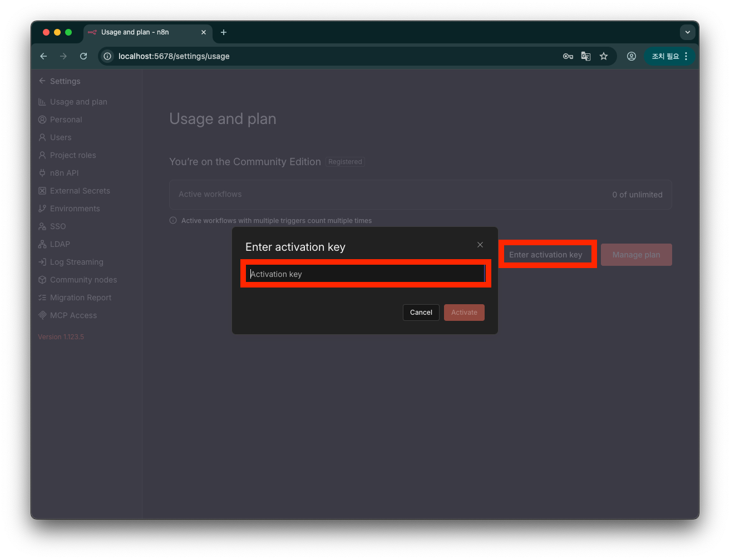Click the Active workflows label
The width and height of the screenshot is (730, 560).
click(x=210, y=194)
